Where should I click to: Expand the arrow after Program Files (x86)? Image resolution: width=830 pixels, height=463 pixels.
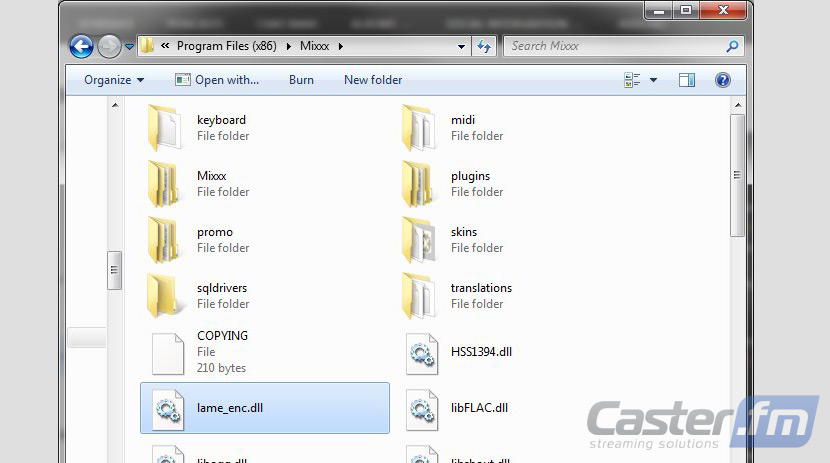[288, 47]
